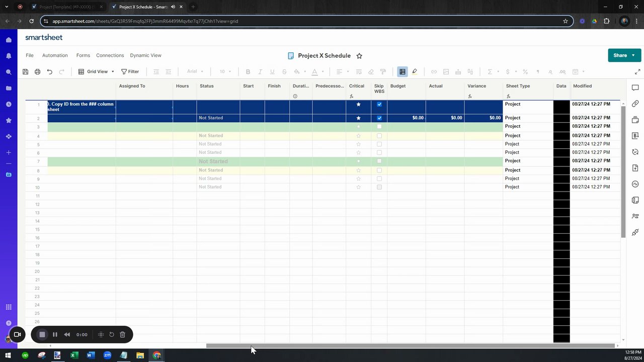Viewport: 644px width, 362px height.
Task: Open Favorites star in the sidebar
Action: coord(9,120)
